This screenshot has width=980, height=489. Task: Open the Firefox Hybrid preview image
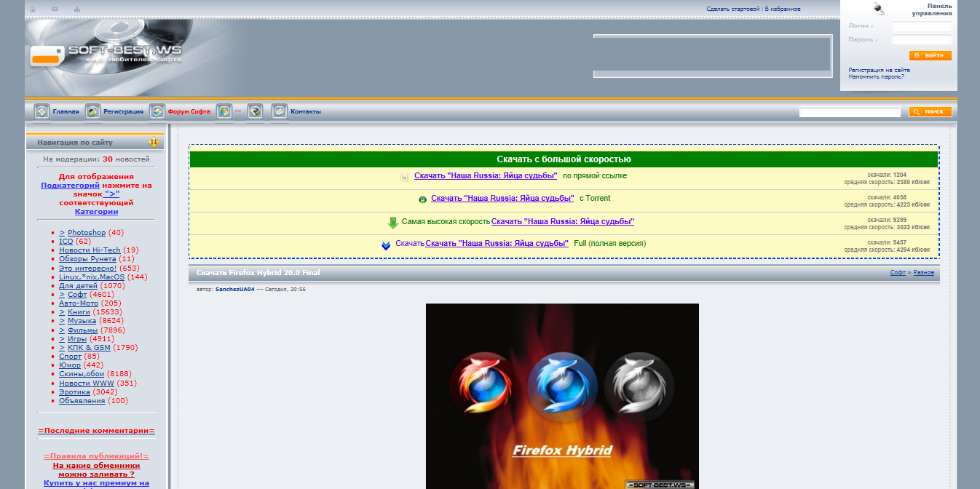[x=562, y=396]
